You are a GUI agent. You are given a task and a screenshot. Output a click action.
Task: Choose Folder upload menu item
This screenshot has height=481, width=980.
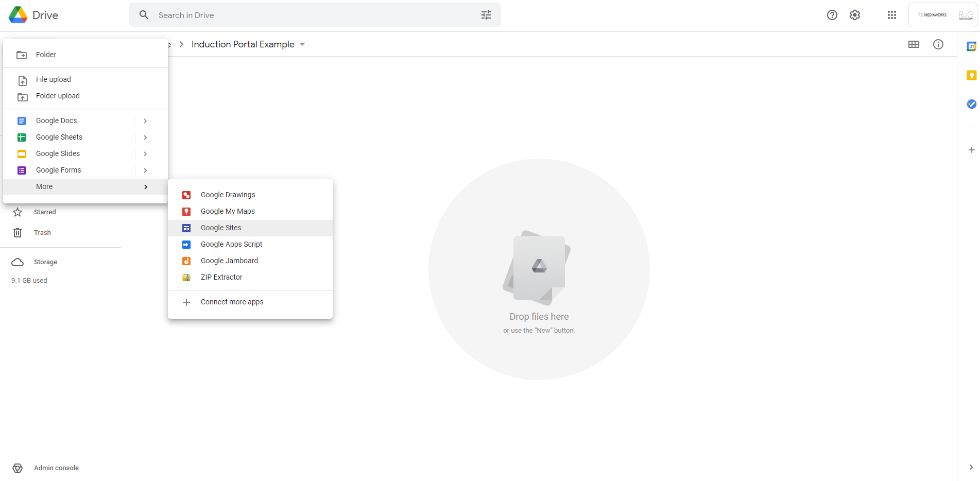click(x=85, y=96)
